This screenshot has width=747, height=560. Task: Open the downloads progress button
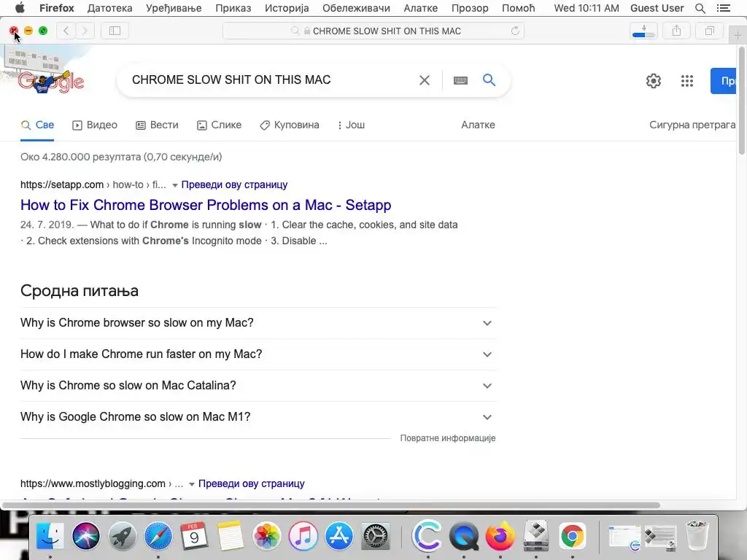click(643, 31)
